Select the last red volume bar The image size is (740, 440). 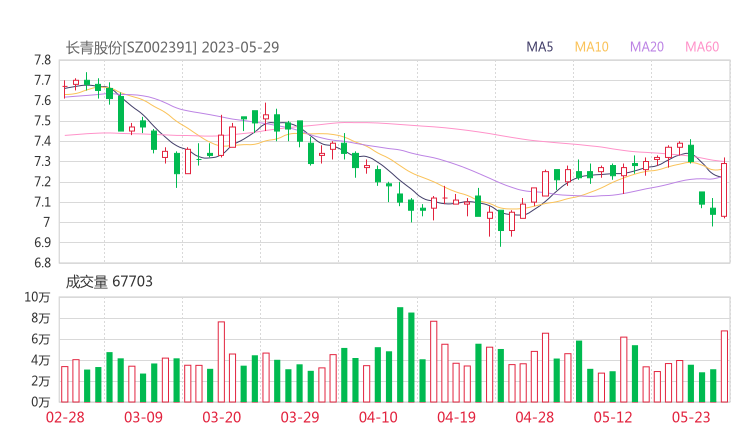click(x=724, y=367)
